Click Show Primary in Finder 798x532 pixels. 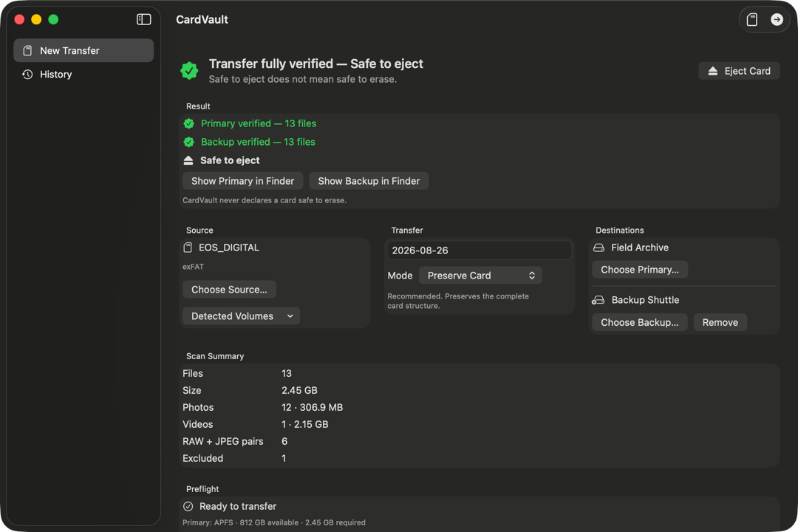coord(243,181)
